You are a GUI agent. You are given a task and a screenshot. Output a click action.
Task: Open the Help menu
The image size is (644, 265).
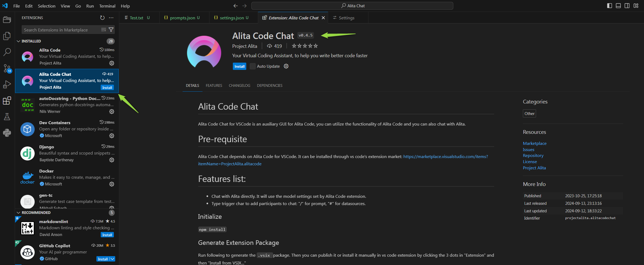pos(125,6)
